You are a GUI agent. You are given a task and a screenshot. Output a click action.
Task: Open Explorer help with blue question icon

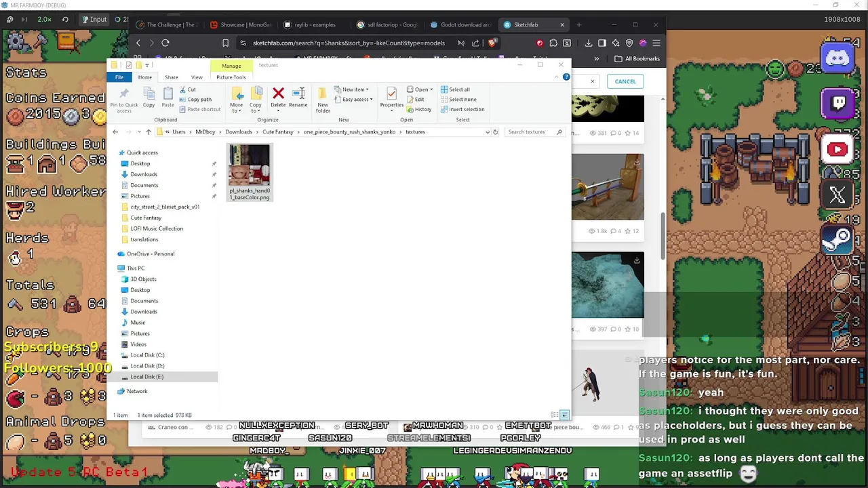pyautogui.click(x=566, y=77)
